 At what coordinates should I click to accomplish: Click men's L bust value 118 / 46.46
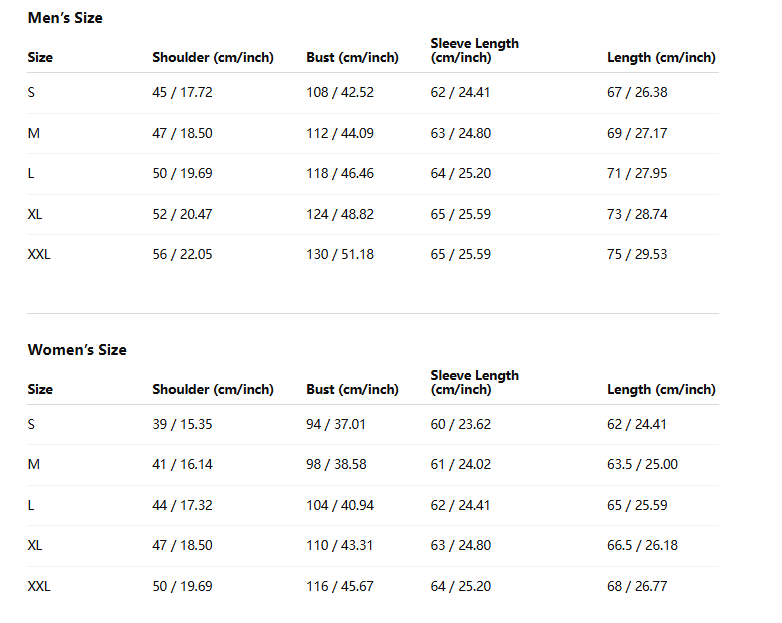point(340,174)
